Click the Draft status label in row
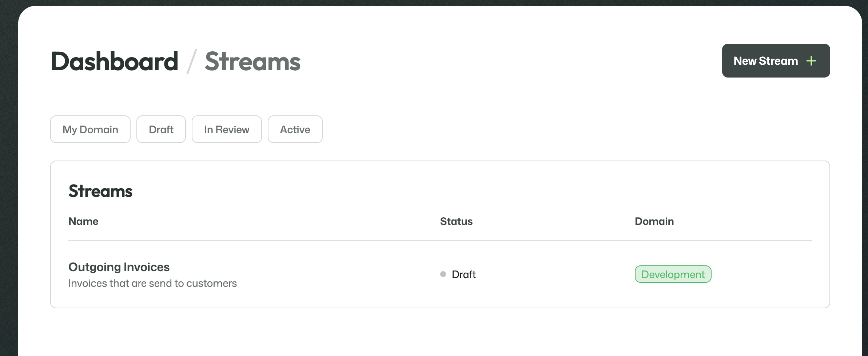This screenshot has height=356, width=868. click(x=463, y=274)
